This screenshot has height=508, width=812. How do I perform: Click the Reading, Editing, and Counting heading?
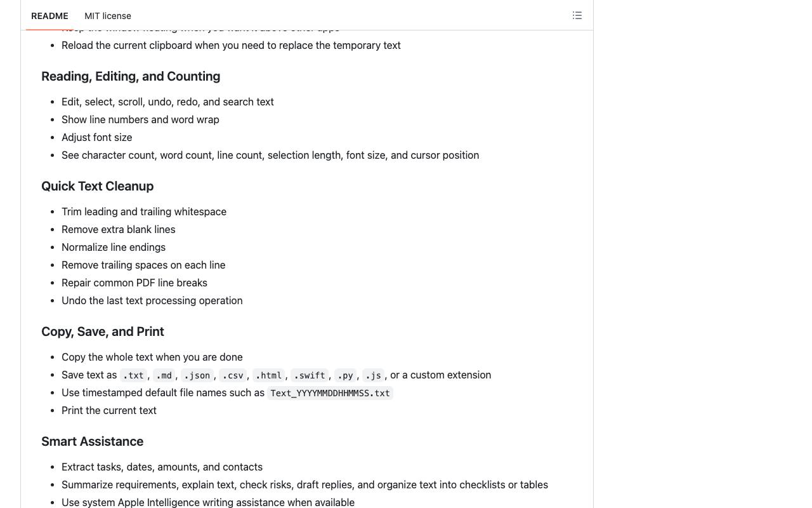tap(131, 76)
